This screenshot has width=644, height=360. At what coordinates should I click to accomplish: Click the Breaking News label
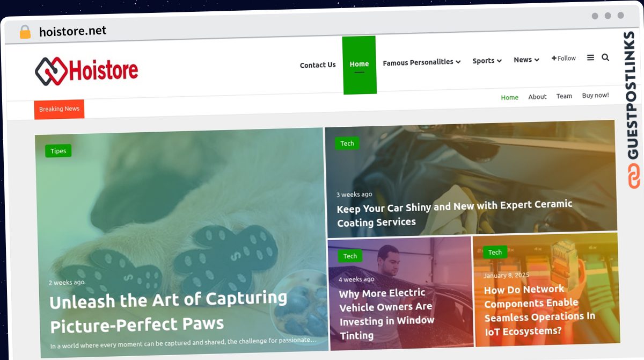click(x=59, y=109)
